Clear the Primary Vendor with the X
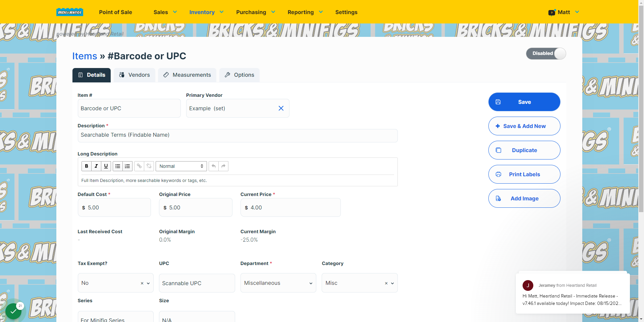Screen dimensions: 644x322 tap(281, 108)
